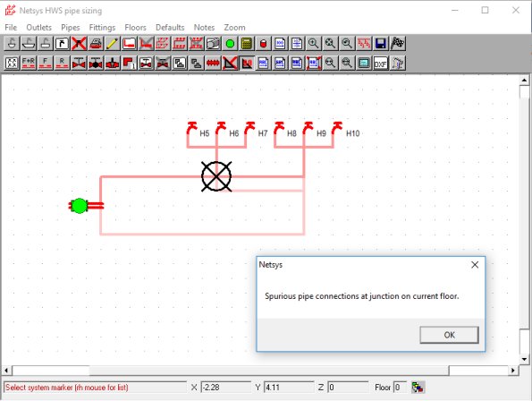
Task: Select the yellow pencil draw tool
Action: (113, 44)
